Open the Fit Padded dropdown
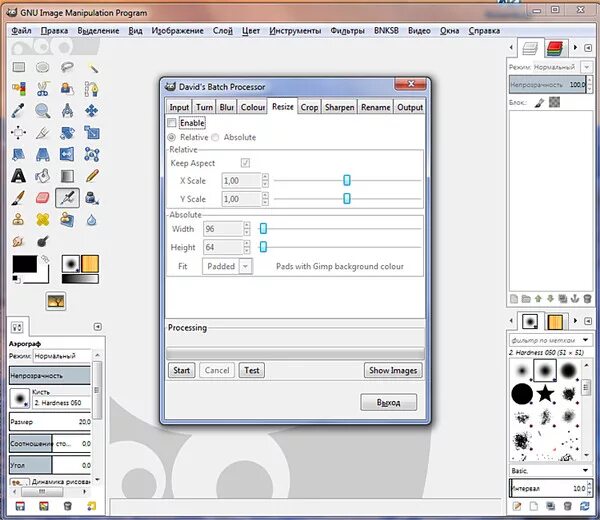Image resolution: width=600 pixels, height=520 pixels. click(x=227, y=266)
